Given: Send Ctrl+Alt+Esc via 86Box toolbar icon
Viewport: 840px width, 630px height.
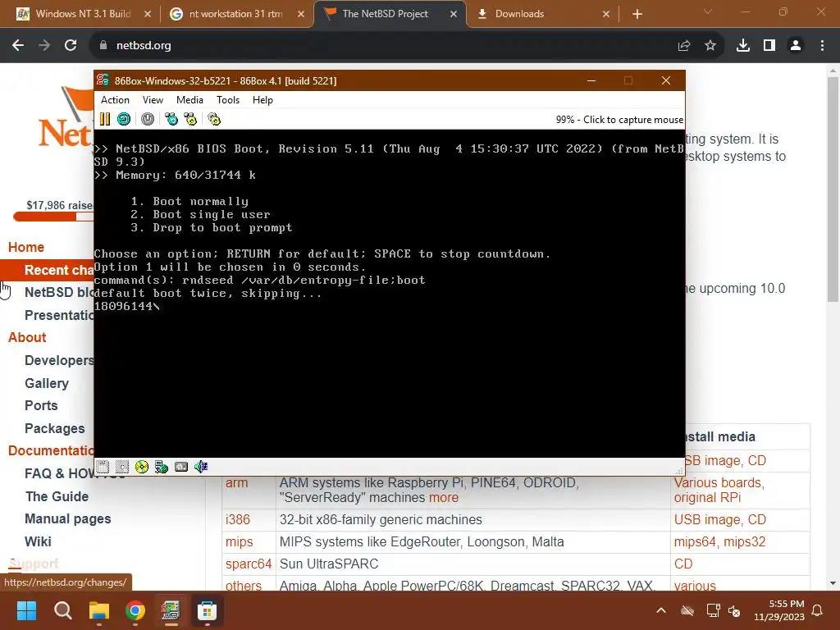Looking at the screenshot, I should pos(190,119).
